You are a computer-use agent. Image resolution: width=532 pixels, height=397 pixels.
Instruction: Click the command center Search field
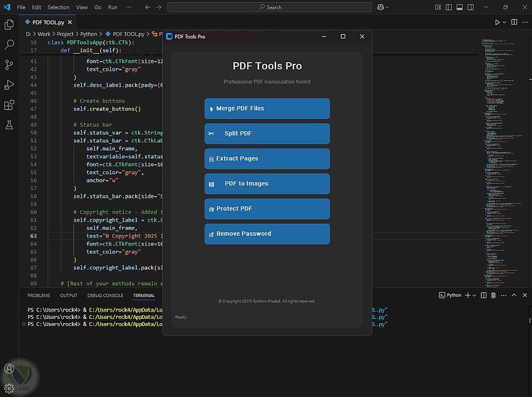tap(269, 7)
